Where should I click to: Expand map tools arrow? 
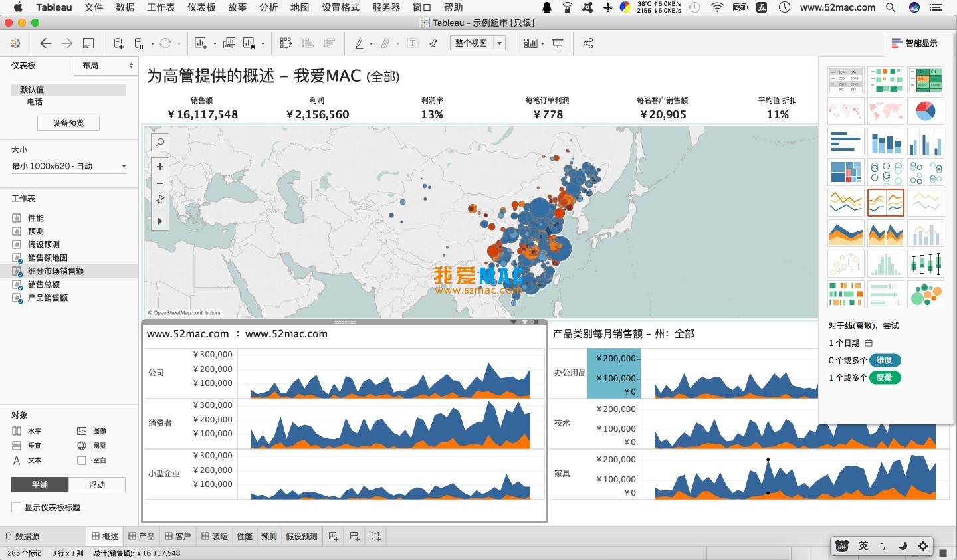(159, 221)
